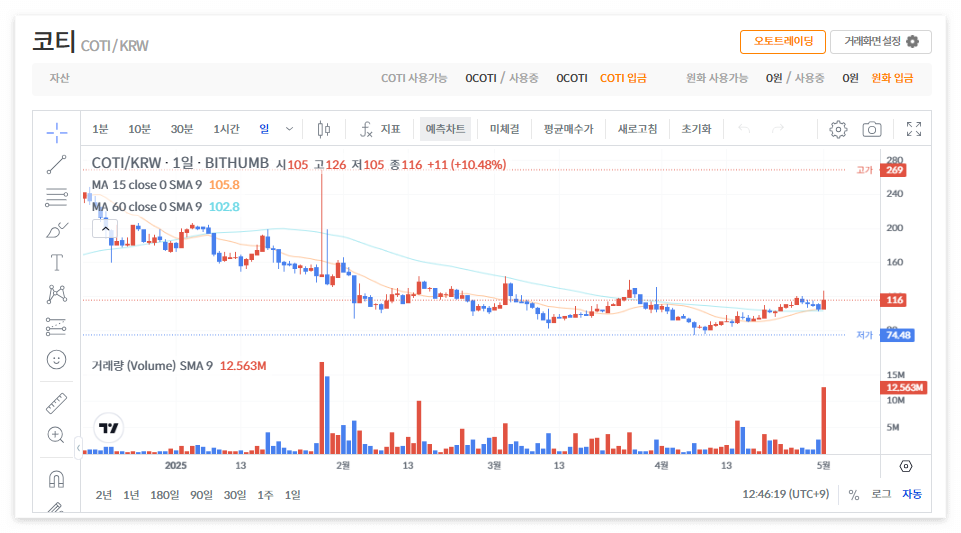This screenshot has height=533, width=961.
Task: Open 거래화면설정 gear button
Action: click(x=881, y=42)
